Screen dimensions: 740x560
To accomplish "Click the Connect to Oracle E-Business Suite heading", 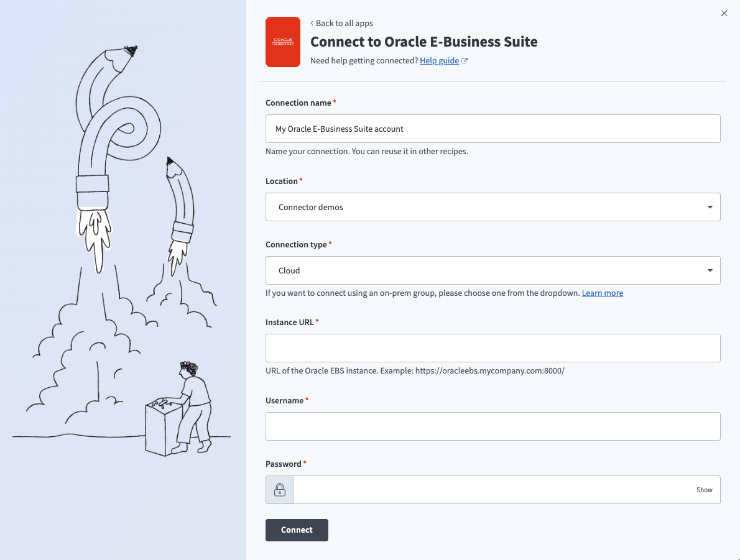I will click(423, 42).
